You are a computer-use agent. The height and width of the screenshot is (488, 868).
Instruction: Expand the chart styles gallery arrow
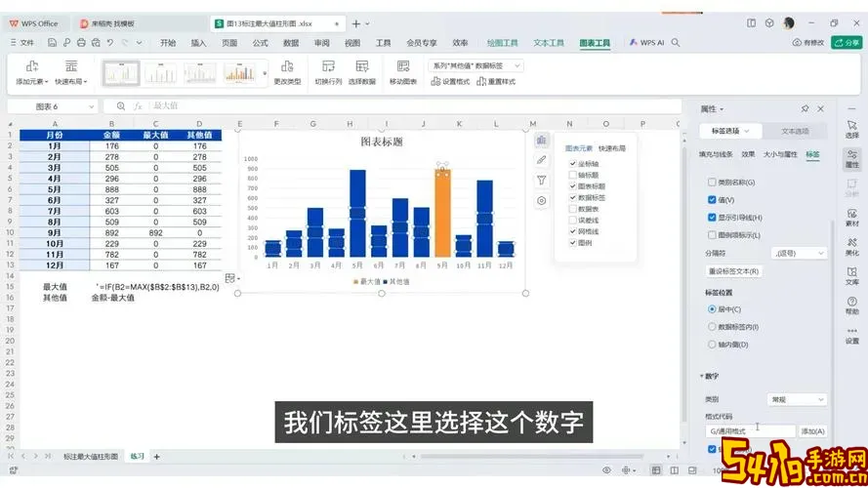265,73
